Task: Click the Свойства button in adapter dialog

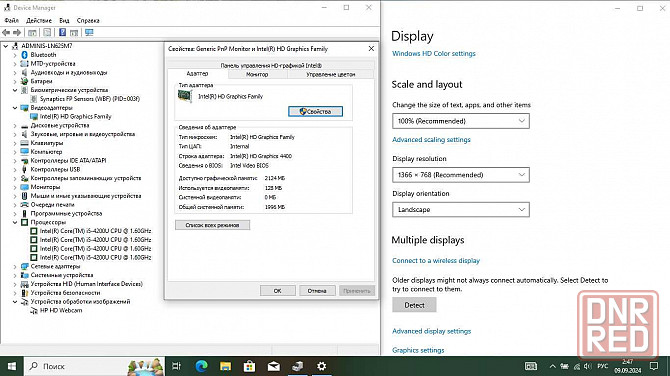Action: coord(315,111)
